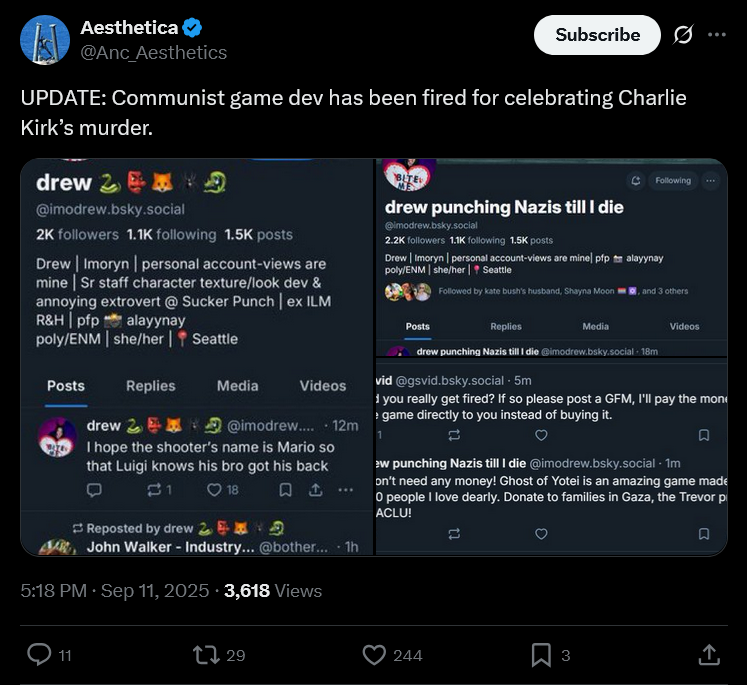Open the share icon at bottom right
This screenshot has height=685, width=747.
click(708, 654)
